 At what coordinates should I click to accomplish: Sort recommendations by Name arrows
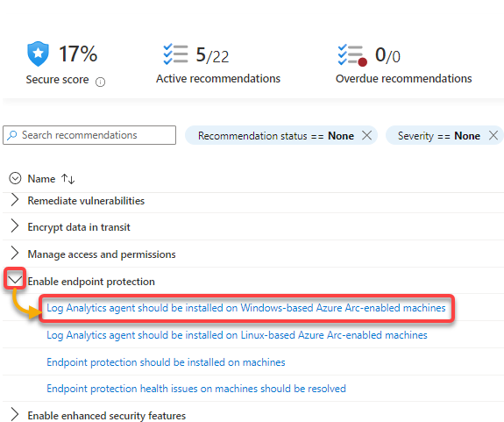(x=68, y=179)
